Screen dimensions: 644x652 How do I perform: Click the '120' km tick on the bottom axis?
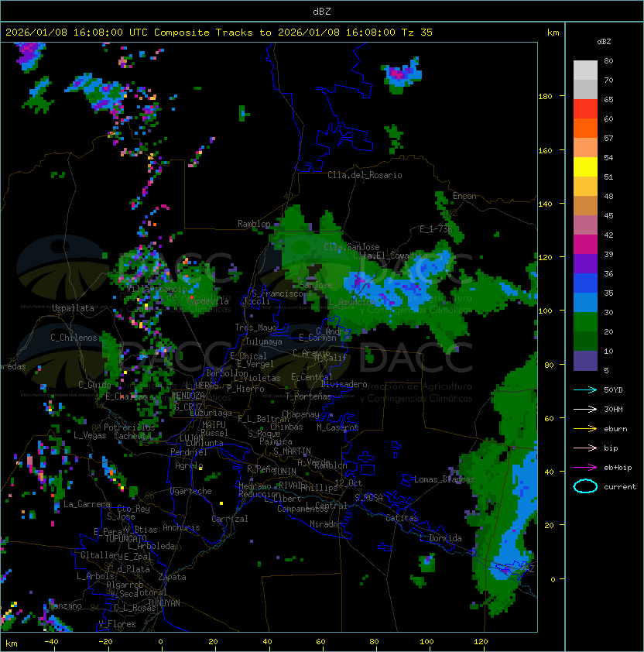(x=480, y=642)
